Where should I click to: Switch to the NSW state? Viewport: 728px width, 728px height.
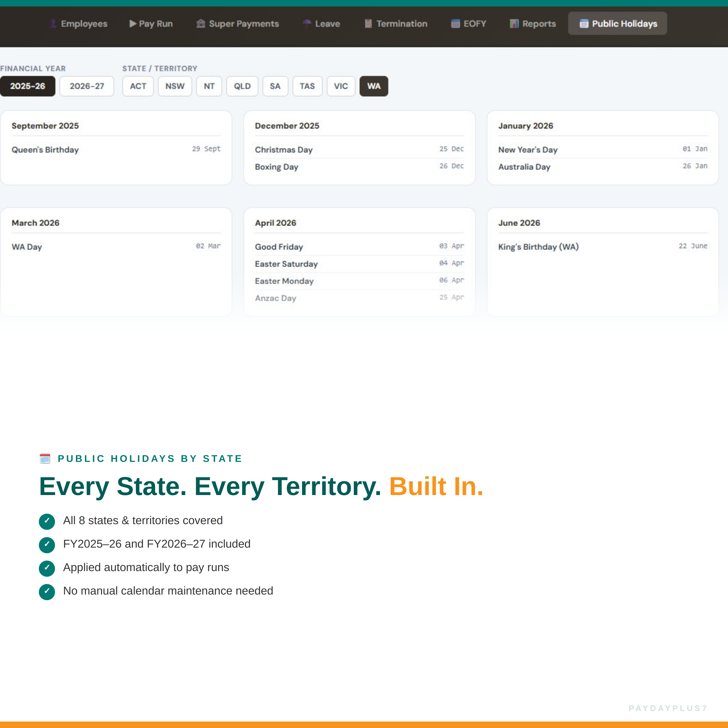coord(175,86)
